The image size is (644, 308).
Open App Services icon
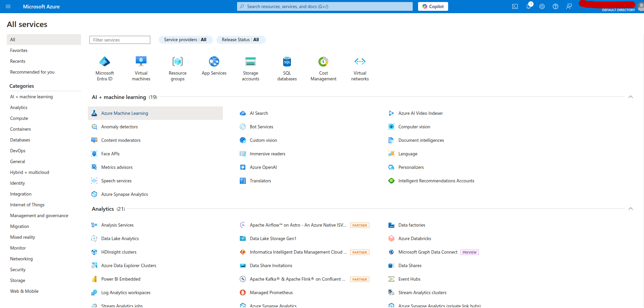tap(214, 61)
